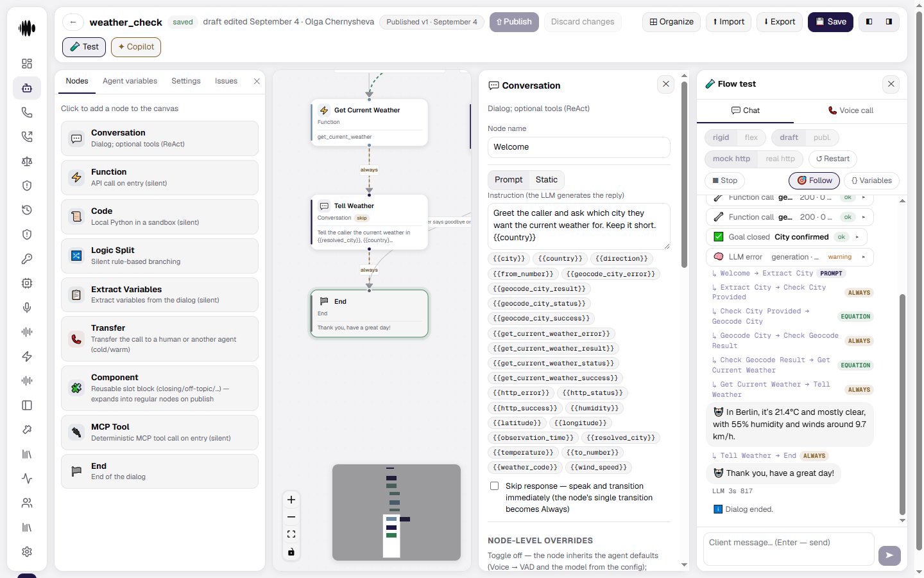Zoom out the canvas with the minus icon
The width and height of the screenshot is (924, 578).
291,517
